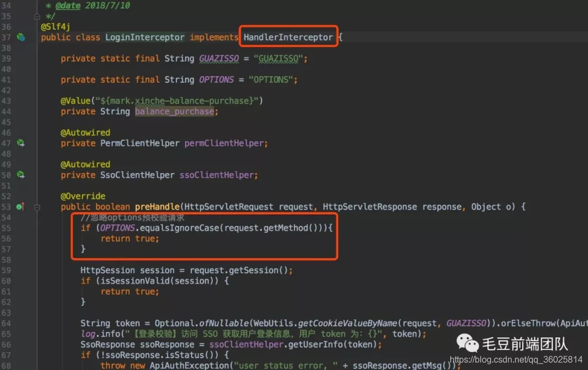The image size is (588, 370).
Task: Click the @Override annotation
Action: (x=83, y=196)
